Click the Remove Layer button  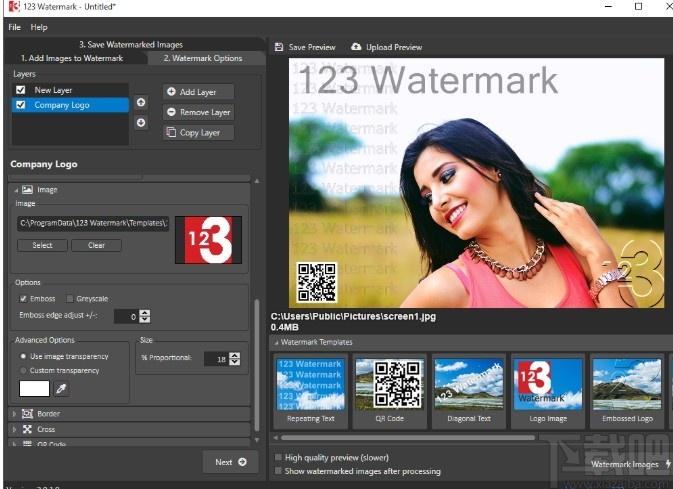(199, 112)
